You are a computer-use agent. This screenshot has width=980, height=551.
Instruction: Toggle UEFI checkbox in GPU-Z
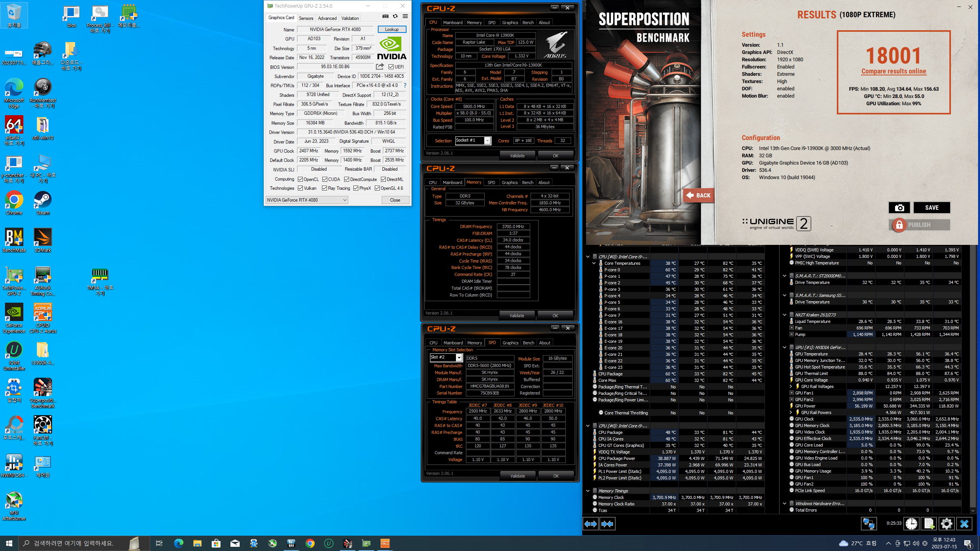click(x=391, y=67)
